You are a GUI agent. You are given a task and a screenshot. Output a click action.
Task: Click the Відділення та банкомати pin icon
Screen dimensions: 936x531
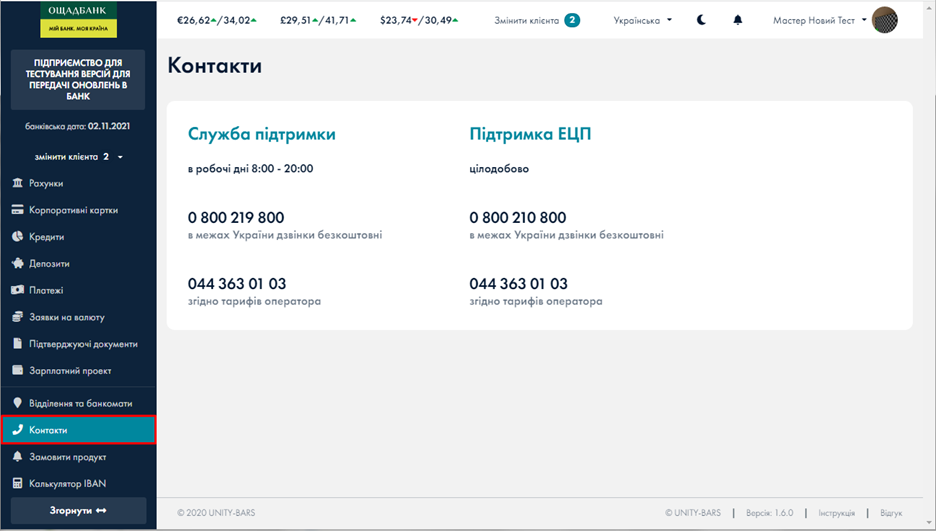point(17,403)
